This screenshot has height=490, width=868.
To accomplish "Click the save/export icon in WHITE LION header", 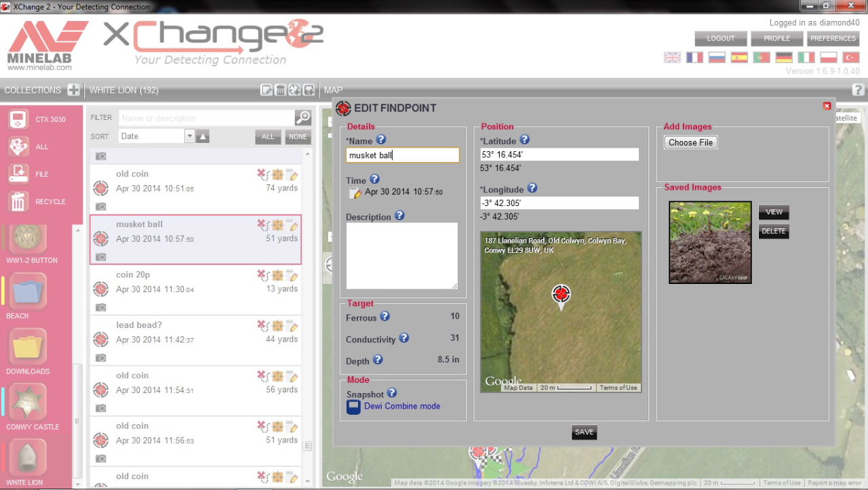I will [308, 90].
